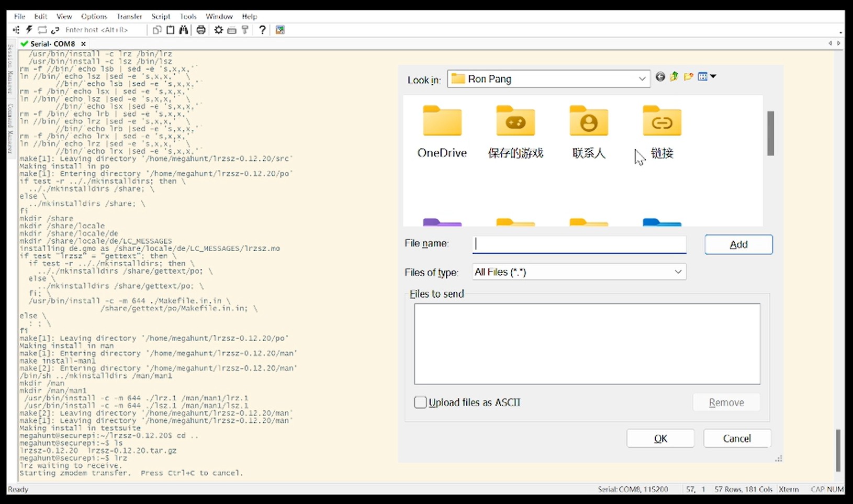Click the Add button
The height and width of the screenshot is (504, 853).
(738, 244)
